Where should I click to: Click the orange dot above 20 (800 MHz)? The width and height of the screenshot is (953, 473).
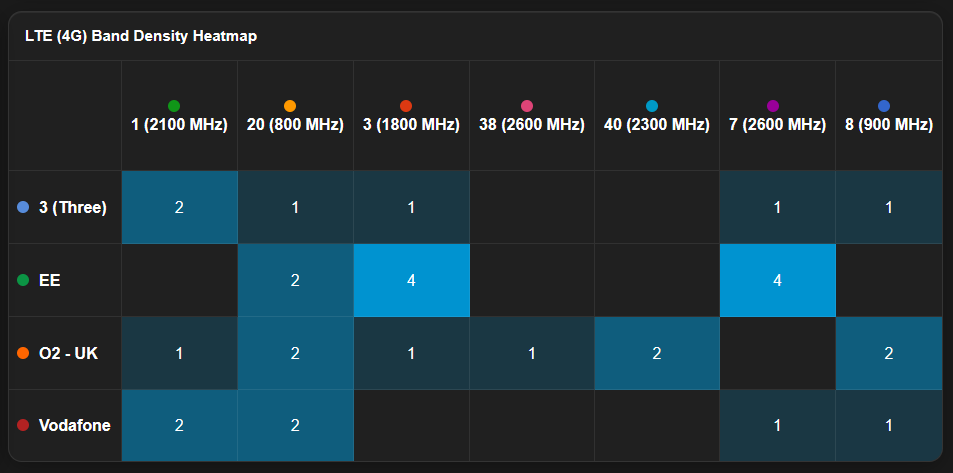pos(290,106)
